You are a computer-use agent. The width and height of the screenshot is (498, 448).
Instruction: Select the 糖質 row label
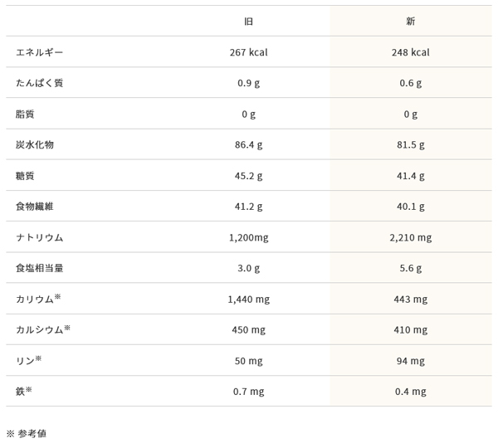[x=25, y=176]
